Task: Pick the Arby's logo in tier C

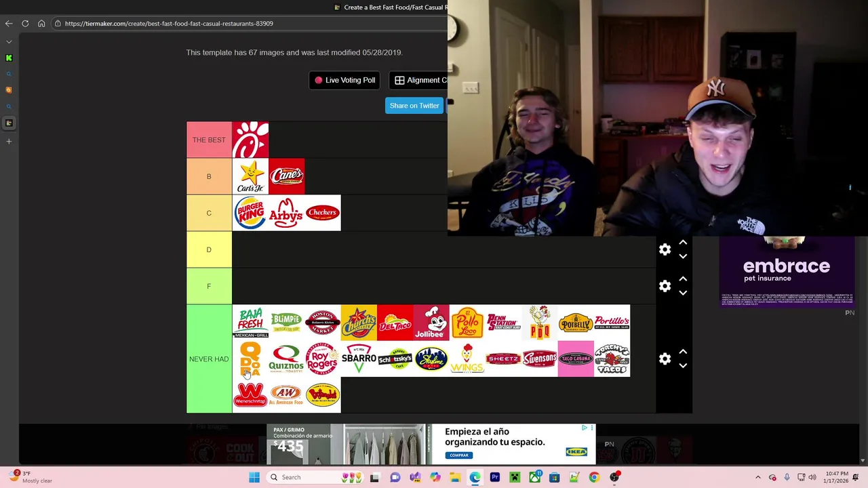Action: (287, 213)
